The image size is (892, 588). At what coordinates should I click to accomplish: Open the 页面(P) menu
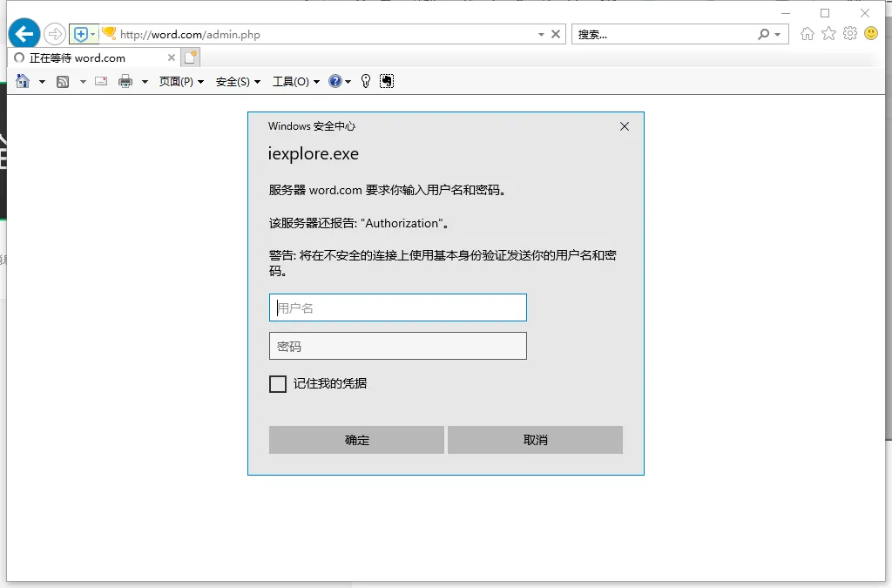click(181, 82)
